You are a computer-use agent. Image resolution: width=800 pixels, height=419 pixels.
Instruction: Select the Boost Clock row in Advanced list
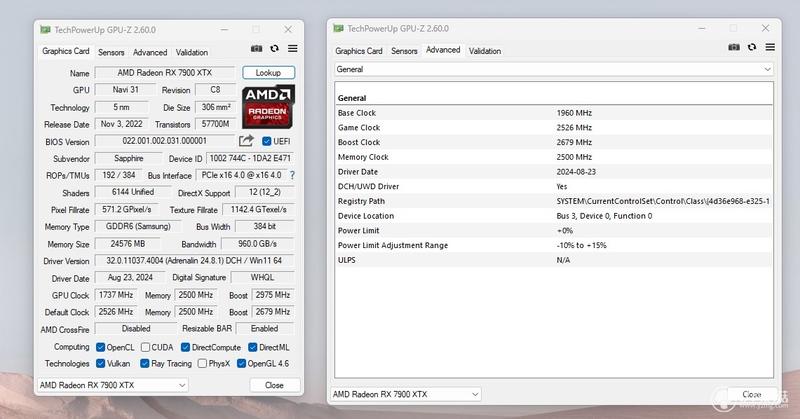(x=554, y=142)
